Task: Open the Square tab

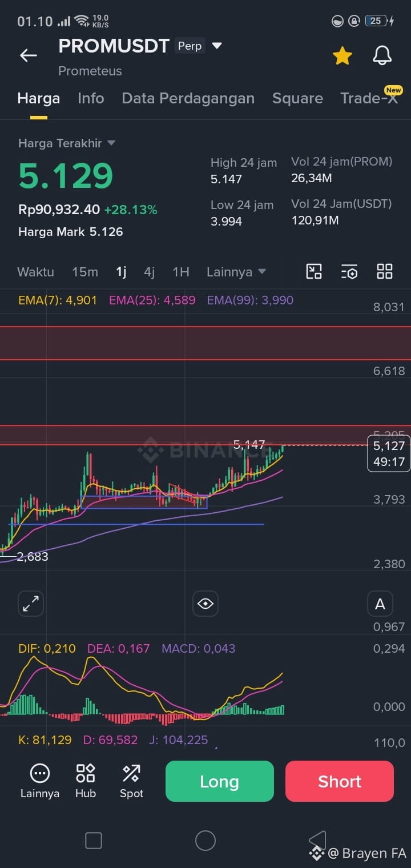Action: [297, 98]
